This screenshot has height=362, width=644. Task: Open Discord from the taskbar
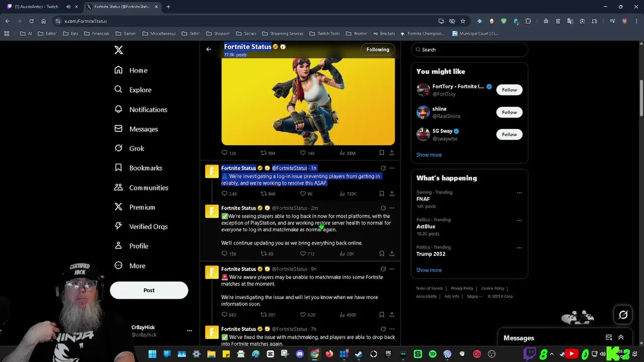[300, 354]
